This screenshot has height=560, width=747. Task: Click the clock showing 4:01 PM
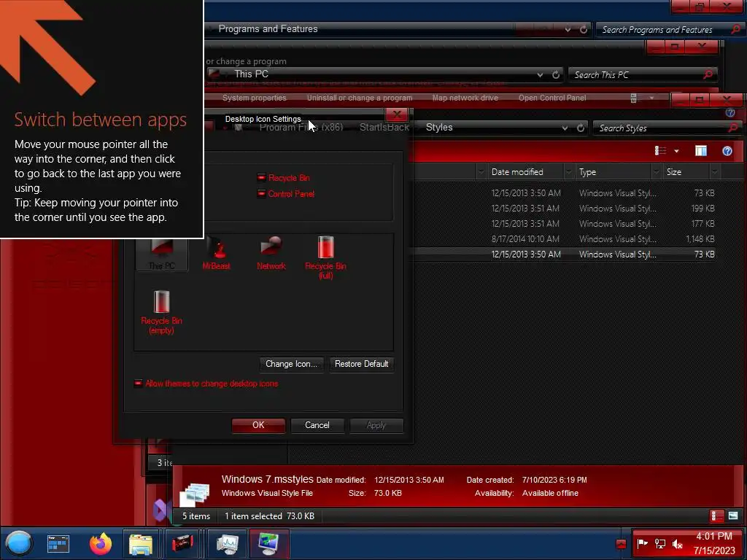pyautogui.click(x=714, y=536)
